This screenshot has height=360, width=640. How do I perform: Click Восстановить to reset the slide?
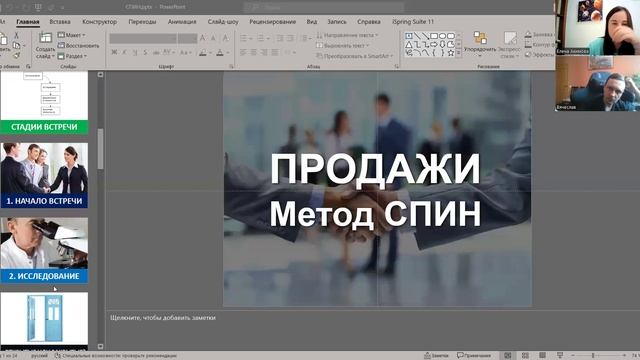pyautogui.click(x=78, y=45)
